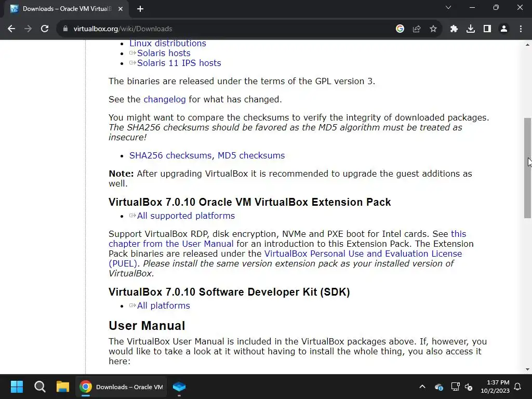
Task: Open this chapter from the User Manual link
Action: [171, 244]
